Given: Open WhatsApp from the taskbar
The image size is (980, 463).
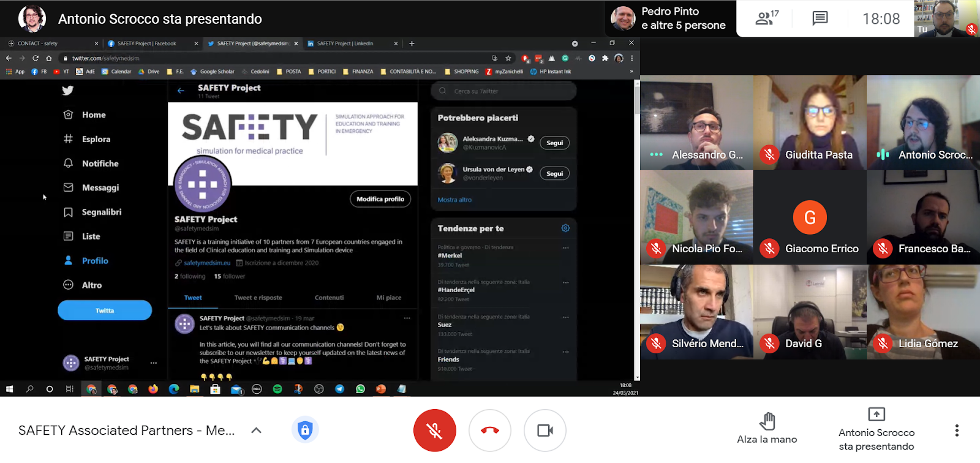Looking at the screenshot, I should [x=360, y=389].
